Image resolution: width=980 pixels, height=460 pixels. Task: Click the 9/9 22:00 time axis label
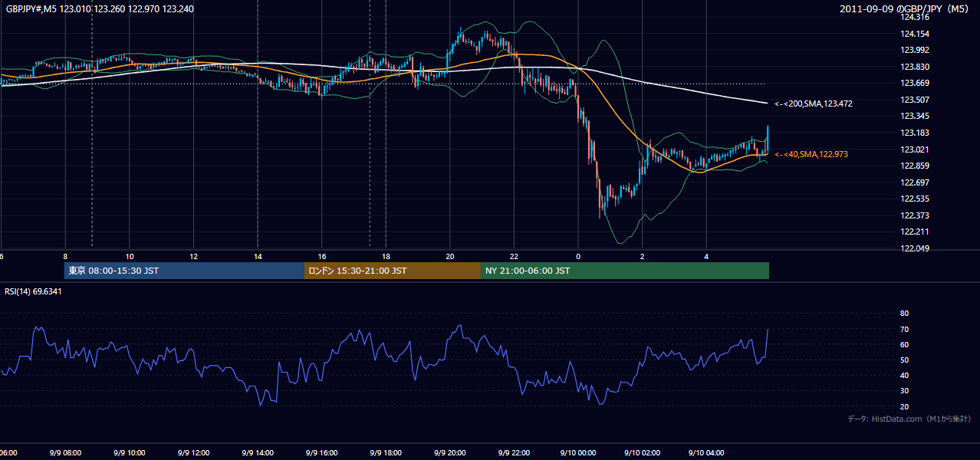514,453
